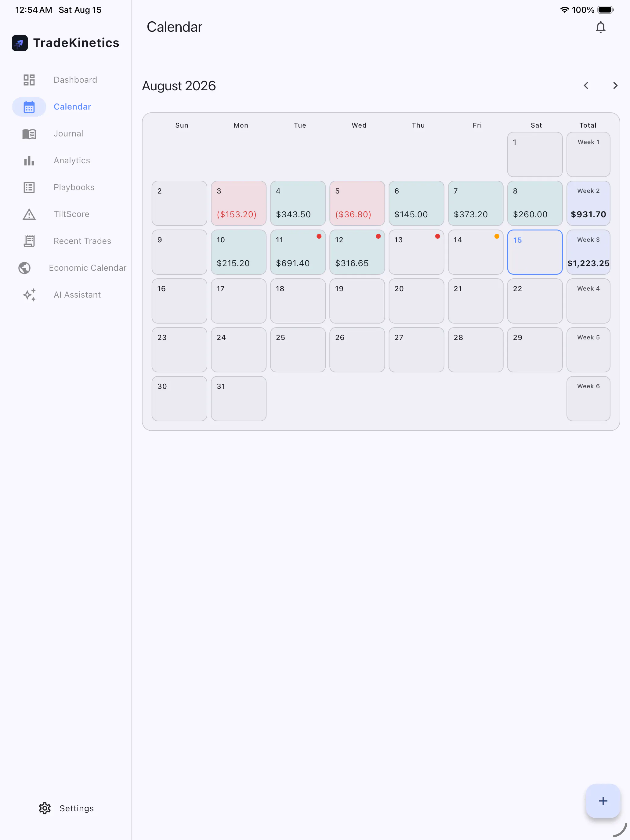The width and height of the screenshot is (630, 840).
Task: Click the Recent Trades receipt icon
Action: coord(29,241)
